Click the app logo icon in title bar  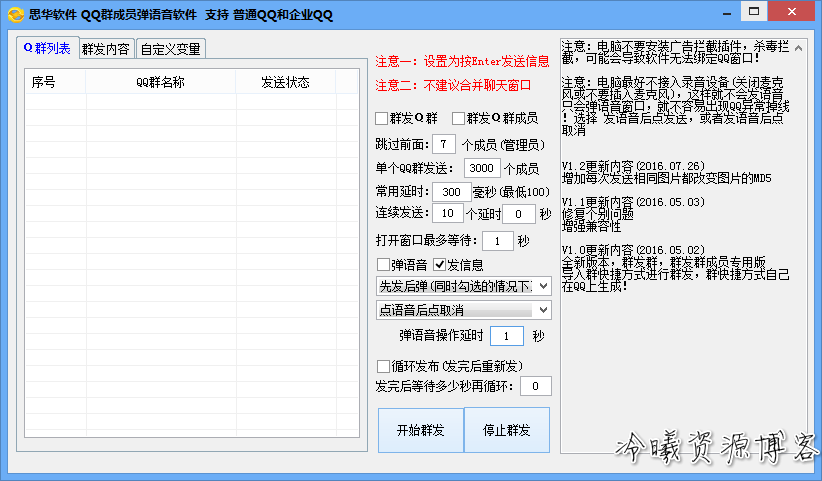(16, 14)
